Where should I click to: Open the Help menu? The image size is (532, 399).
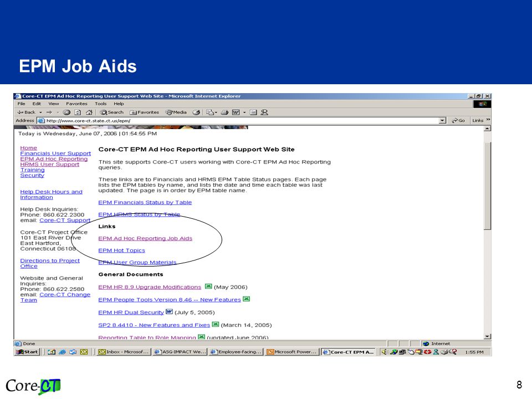coord(119,104)
